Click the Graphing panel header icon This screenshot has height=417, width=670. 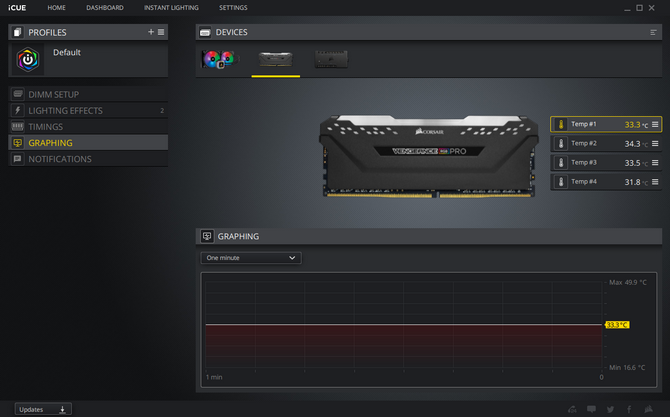coord(207,236)
